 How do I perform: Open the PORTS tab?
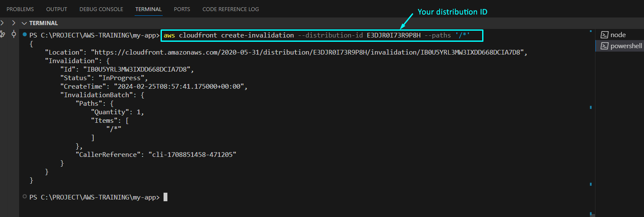pos(182,9)
